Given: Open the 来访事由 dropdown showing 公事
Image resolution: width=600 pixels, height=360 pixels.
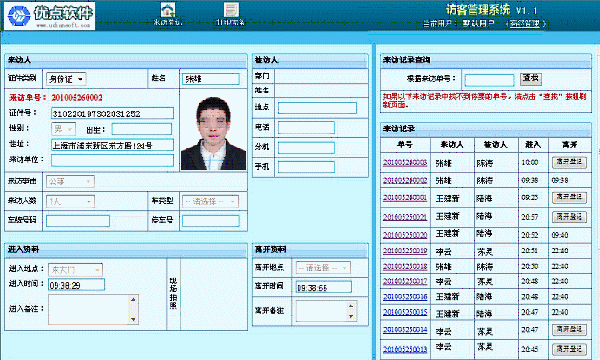Looking at the screenshot, I should coord(70,181).
